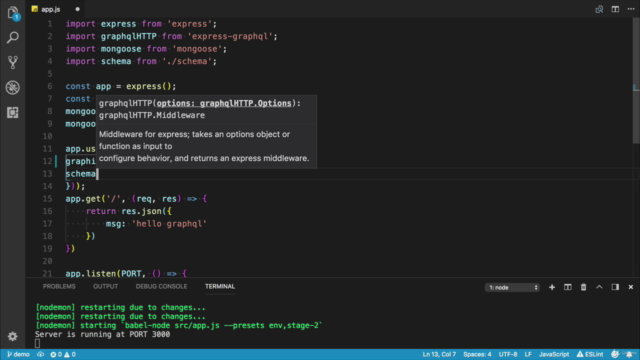Click the demo git branch indicator
Viewport: 640px width, 360px height.
coord(18,354)
